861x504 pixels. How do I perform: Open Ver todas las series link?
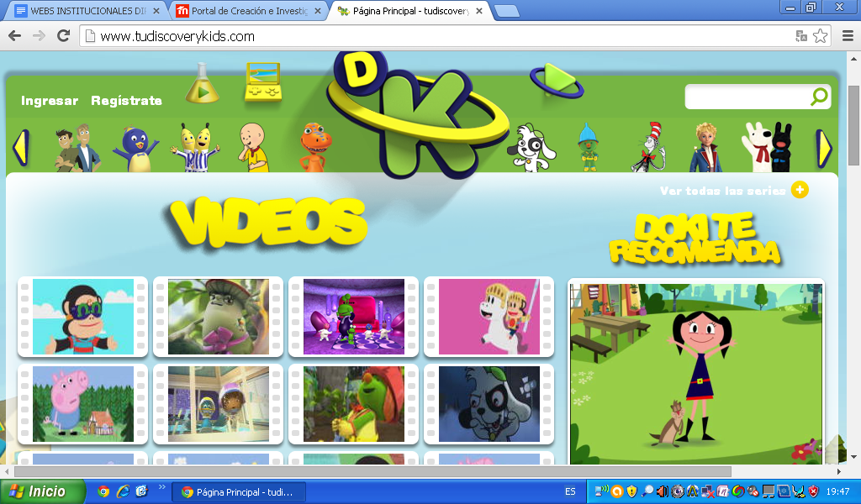tap(722, 191)
